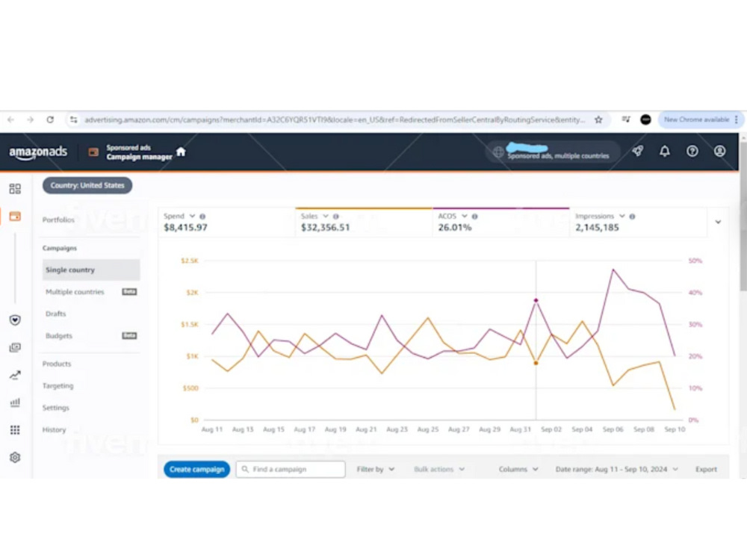Go to home via house icon
This screenshot has width=747, height=560.
click(x=181, y=152)
